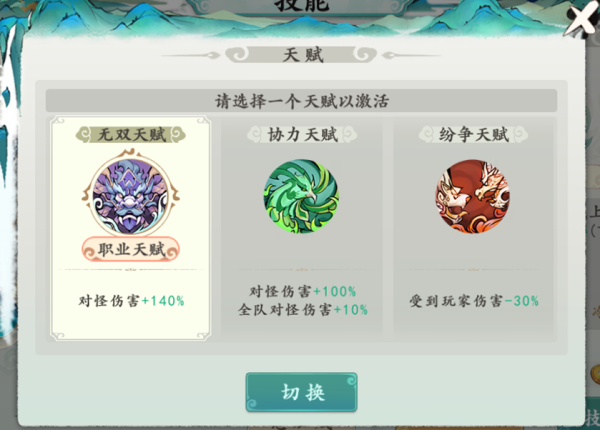Select the purple beast 无双天赋 icon
Image resolution: width=600 pixels, height=430 pixels.
[x=130, y=195]
